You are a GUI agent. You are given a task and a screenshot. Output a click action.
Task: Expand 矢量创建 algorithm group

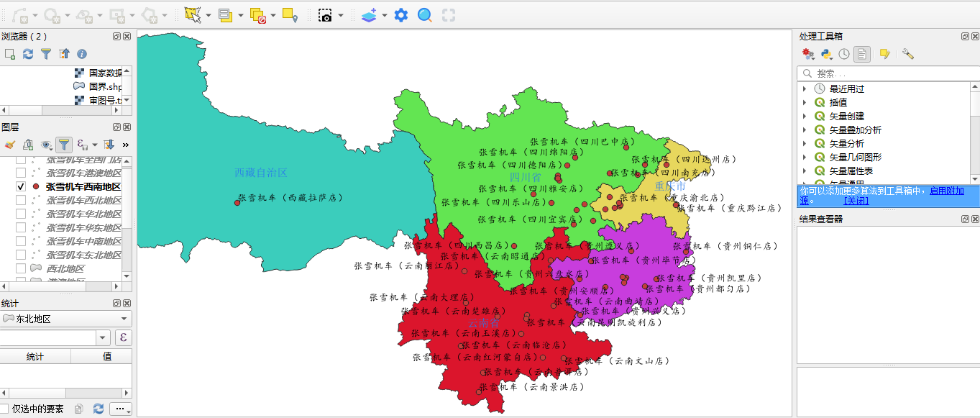pos(805,116)
